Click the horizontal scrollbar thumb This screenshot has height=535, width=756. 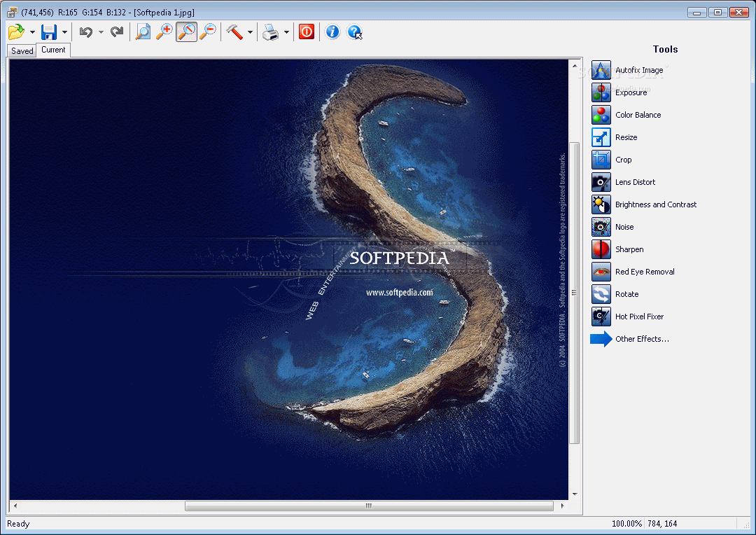coord(369,506)
